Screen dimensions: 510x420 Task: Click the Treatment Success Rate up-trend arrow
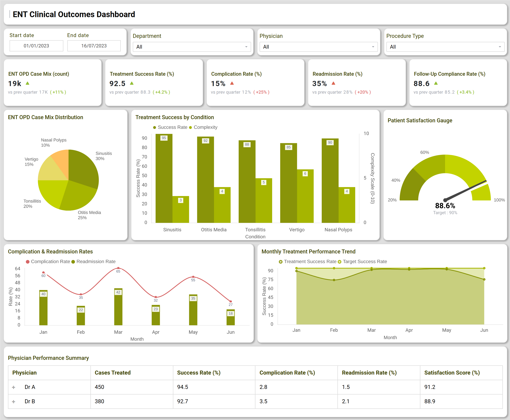(132, 83)
